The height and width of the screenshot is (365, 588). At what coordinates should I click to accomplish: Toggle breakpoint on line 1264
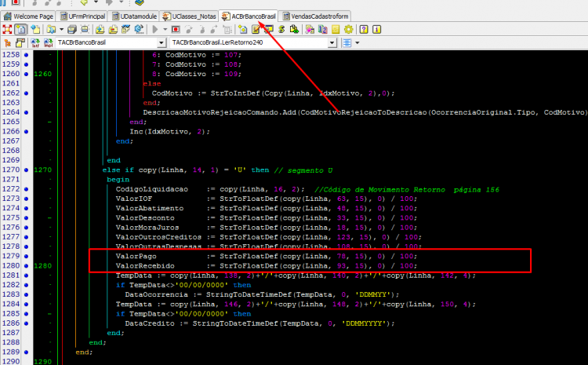tap(26, 112)
